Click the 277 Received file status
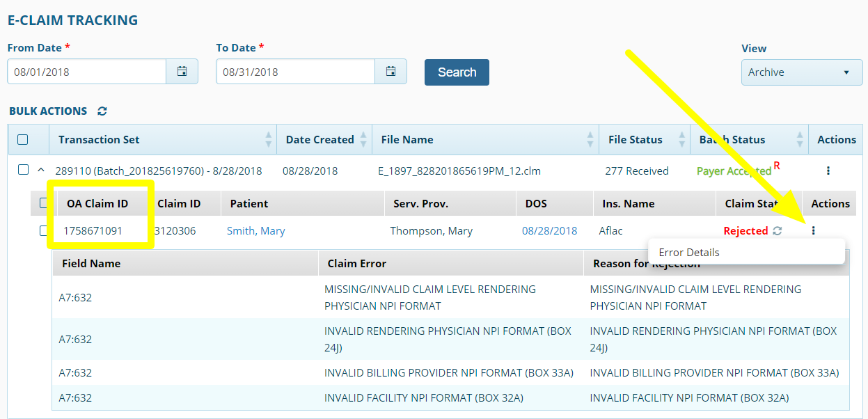The image size is (868, 419). pyautogui.click(x=637, y=171)
